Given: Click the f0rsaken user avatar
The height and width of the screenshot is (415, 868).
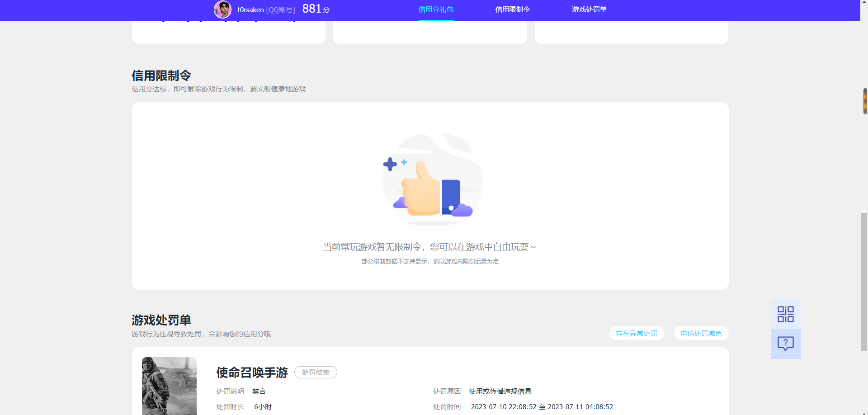Looking at the screenshot, I should [222, 9].
